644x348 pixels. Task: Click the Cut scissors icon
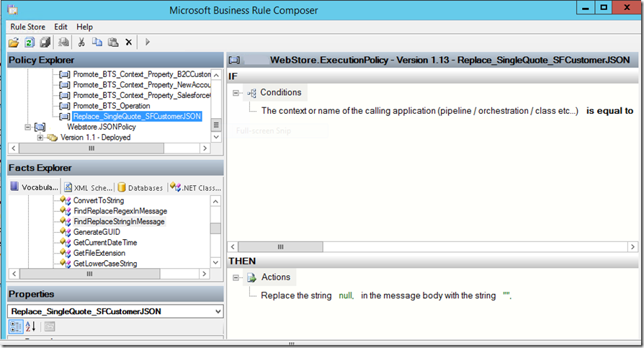(81, 42)
